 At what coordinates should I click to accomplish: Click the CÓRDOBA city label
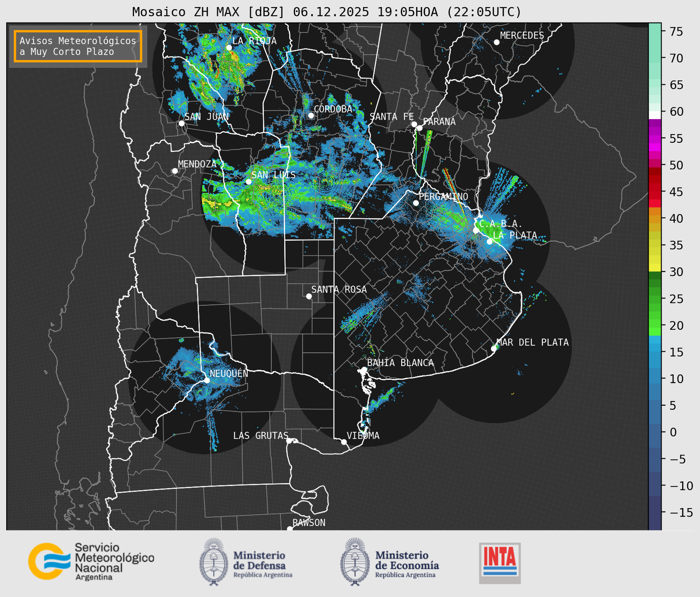[333, 109]
